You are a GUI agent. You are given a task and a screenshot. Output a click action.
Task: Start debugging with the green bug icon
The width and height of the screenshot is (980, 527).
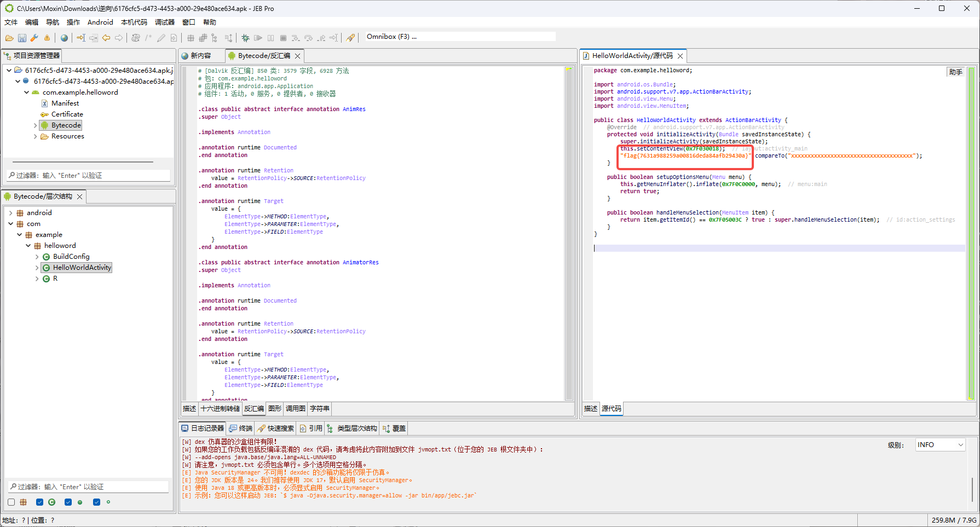tap(245, 38)
